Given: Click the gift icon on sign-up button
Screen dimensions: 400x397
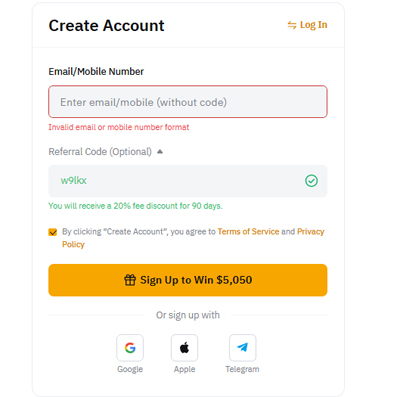Looking at the screenshot, I should coord(130,280).
